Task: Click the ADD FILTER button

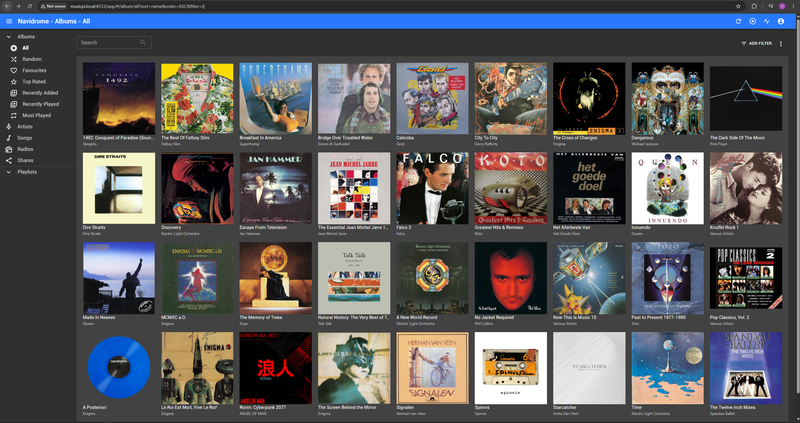Action: click(x=757, y=43)
